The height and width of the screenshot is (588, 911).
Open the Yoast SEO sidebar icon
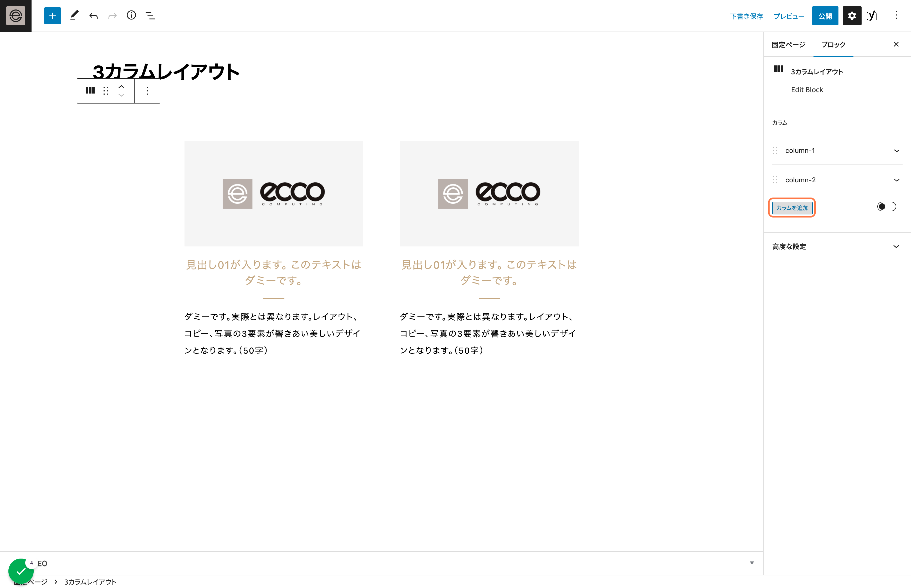[872, 16]
